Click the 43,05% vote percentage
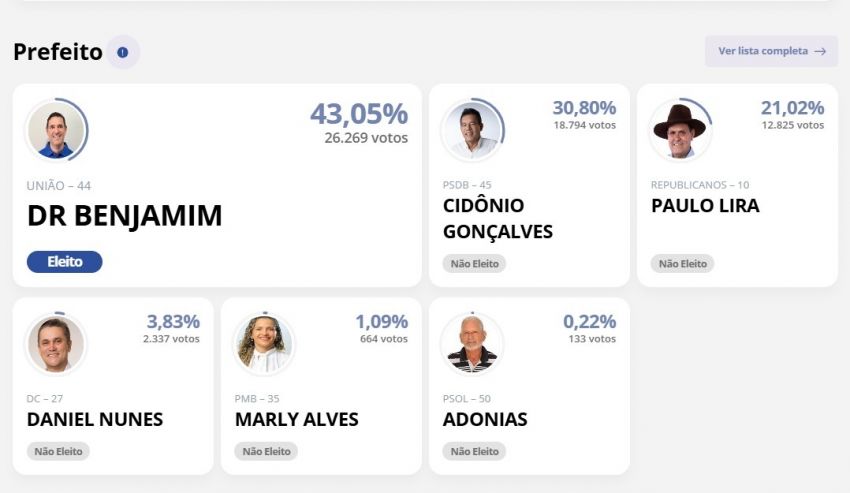The image size is (850, 493). click(358, 113)
